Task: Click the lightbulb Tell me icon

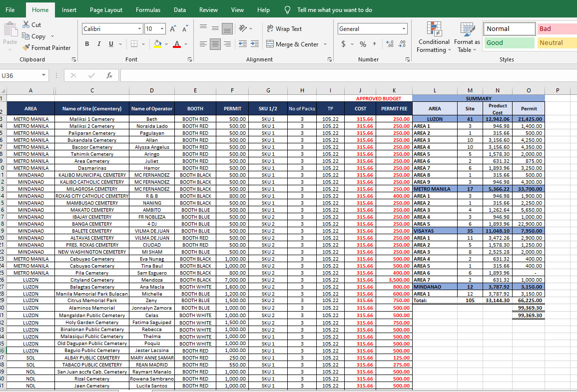Action: pyautogui.click(x=288, y=10)
